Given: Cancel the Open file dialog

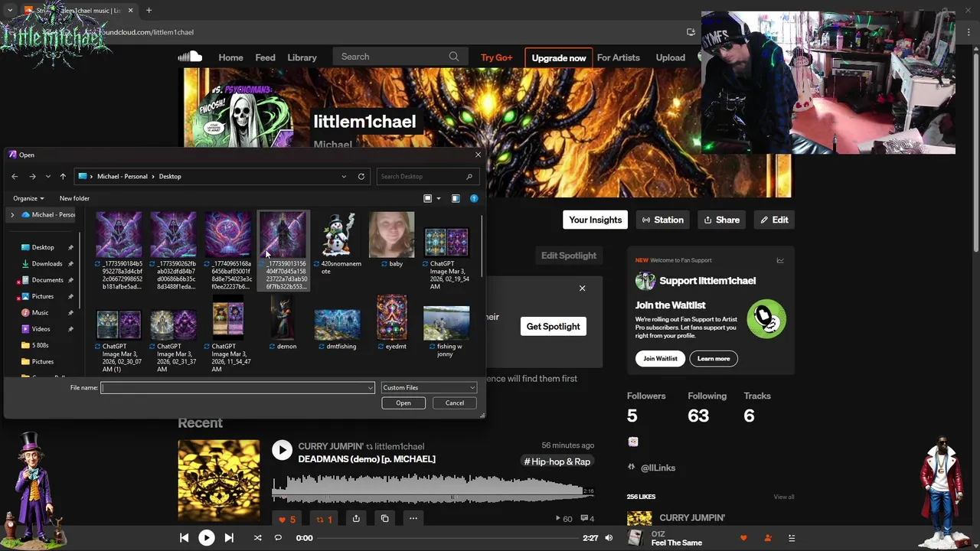Looking at the screenshot, I should coord(455,403).
